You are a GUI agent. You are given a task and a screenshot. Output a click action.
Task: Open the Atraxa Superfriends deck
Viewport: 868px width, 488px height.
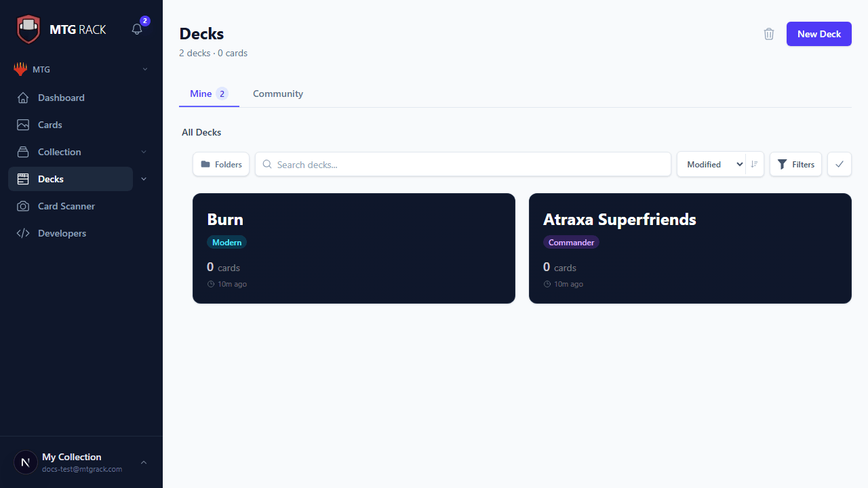(690, 248)
